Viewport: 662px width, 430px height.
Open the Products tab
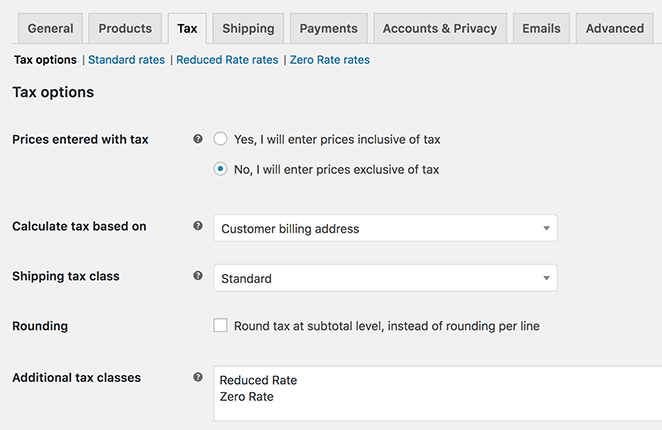[x=125, y=29]
